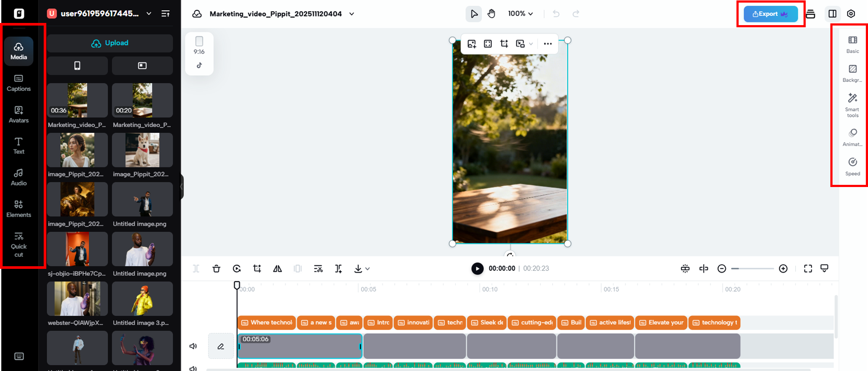Select the 00:36 Marketing_video thumbnail
This screenshot has height=371, width=868.
pyautogui.click(x=77, y=100)
